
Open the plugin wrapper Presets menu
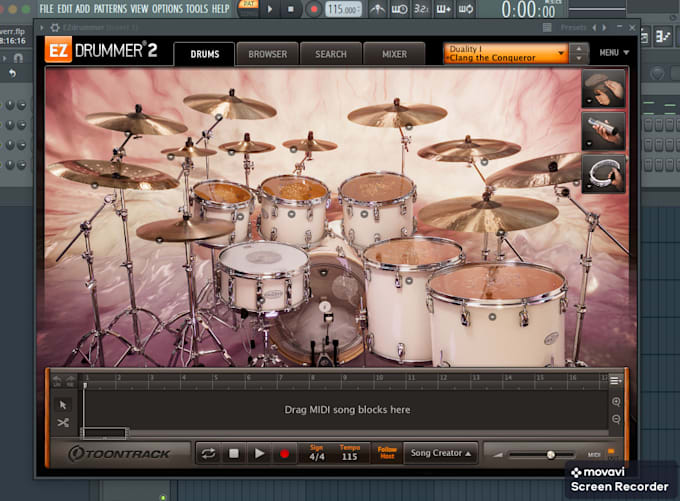[x=573, y=27]
